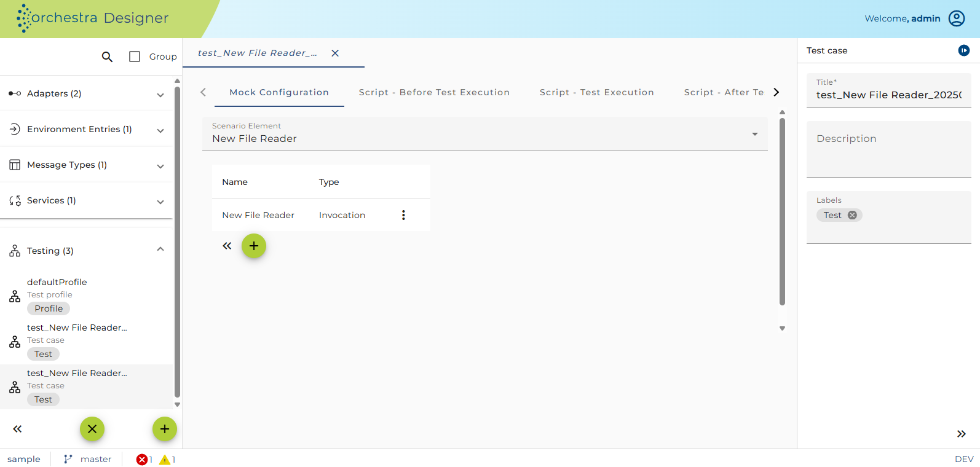Collapse the right panel with double chevron
980x467 pixels.
click(962, 434)
